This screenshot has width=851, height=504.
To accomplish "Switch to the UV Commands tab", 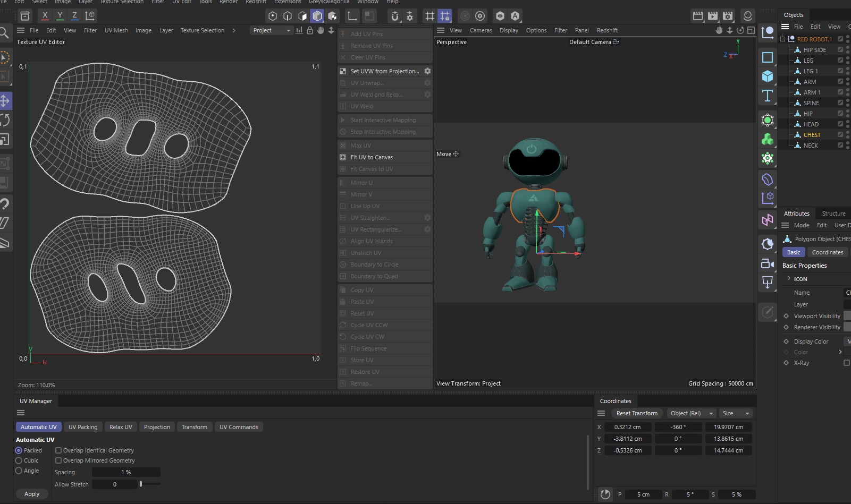I will pos(239,427).
